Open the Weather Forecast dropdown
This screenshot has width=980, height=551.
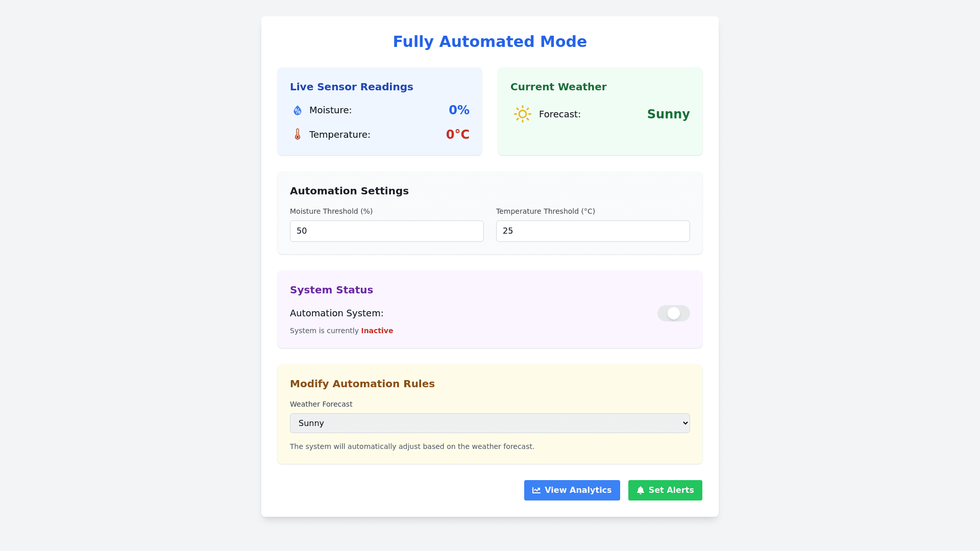(489, 423)
